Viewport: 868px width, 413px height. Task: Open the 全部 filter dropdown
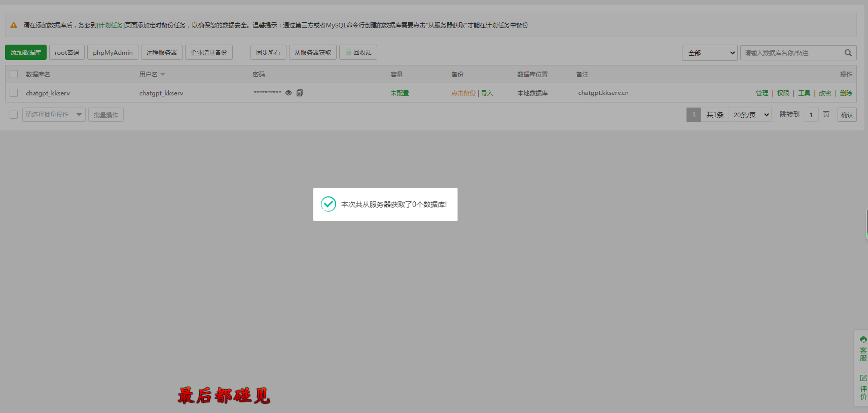[710, 53]
